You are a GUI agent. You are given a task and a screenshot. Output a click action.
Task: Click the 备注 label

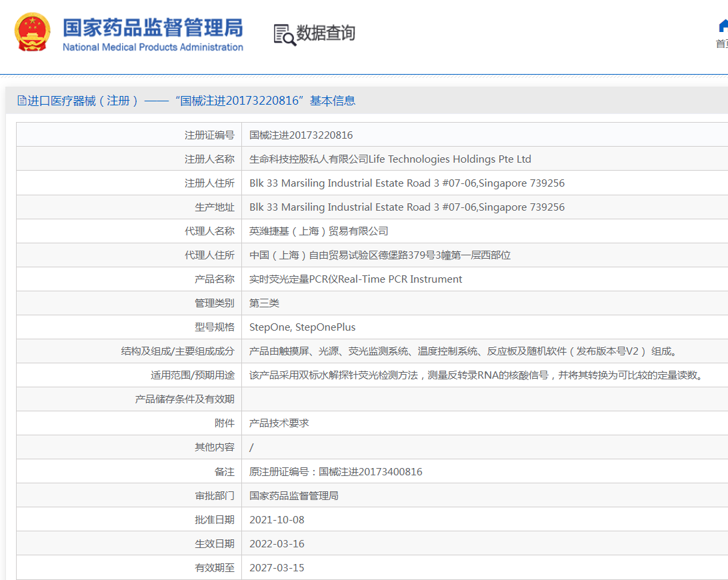[x=224, y=472]
